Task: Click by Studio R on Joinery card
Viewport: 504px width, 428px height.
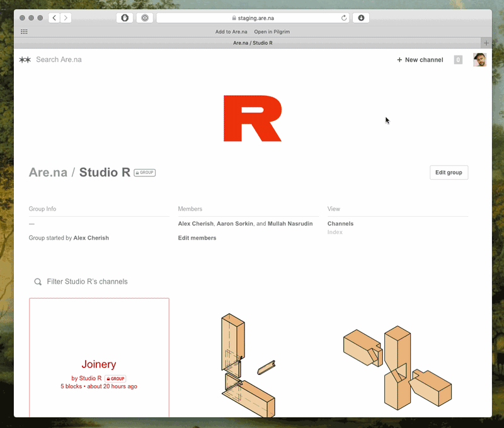Action: pyautogui.click(x=86, y=378)
